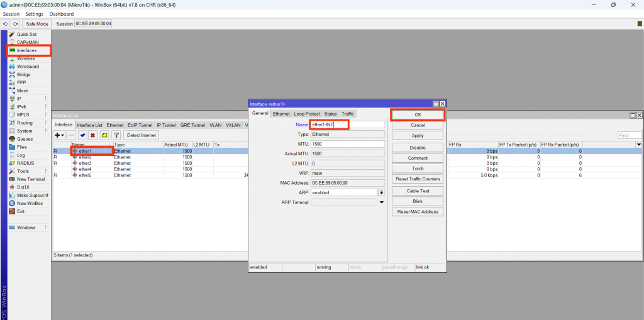Image resolution: width=644 pixels, height=320 pixels.
Task: Click the funnel filter icon
Action: [116, 135]
